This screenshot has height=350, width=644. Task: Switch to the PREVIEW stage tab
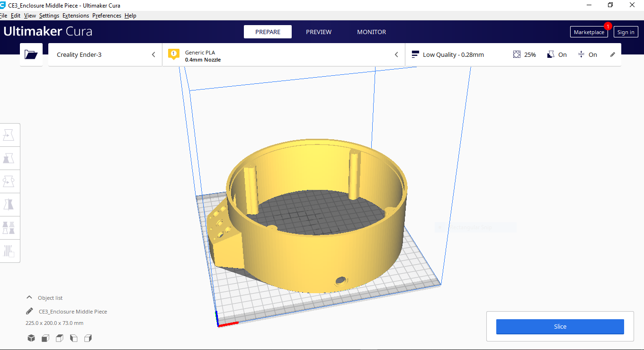coord(319,32)
